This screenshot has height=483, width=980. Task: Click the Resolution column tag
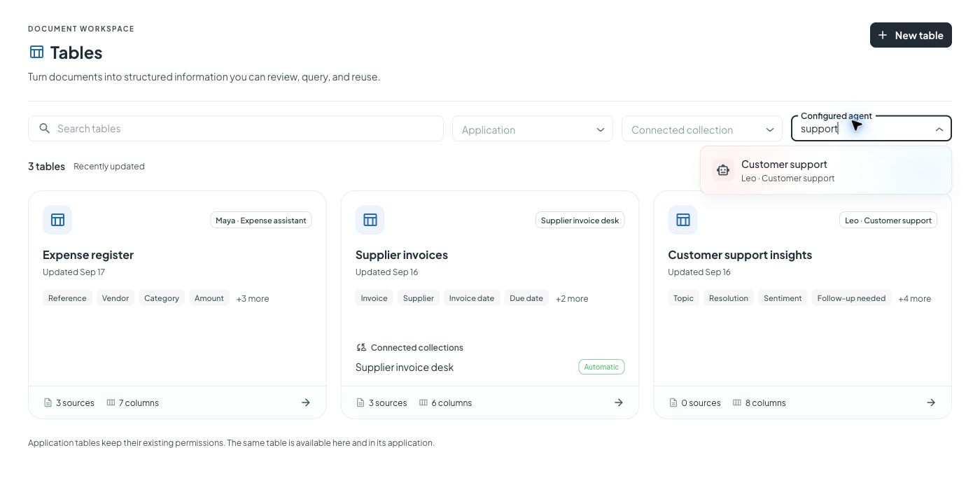tap(729, 298)
